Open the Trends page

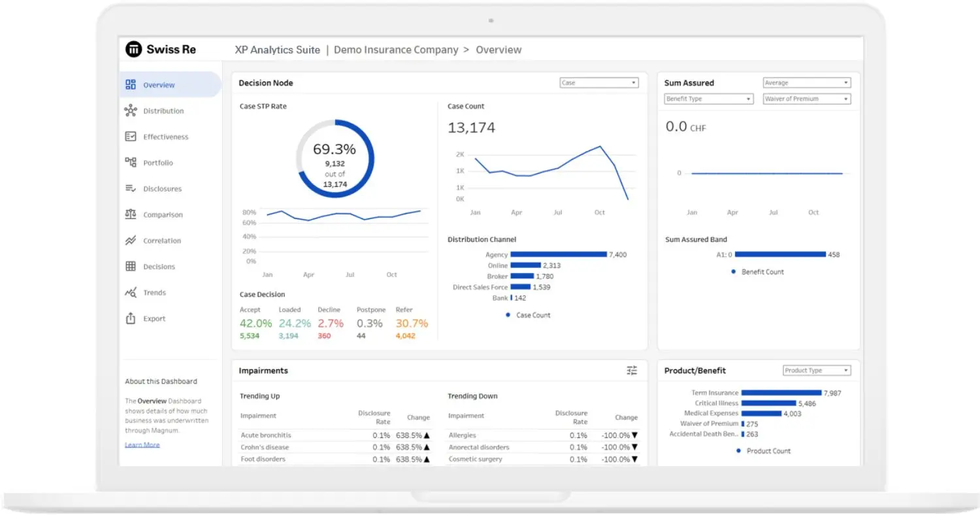(155, 293)
